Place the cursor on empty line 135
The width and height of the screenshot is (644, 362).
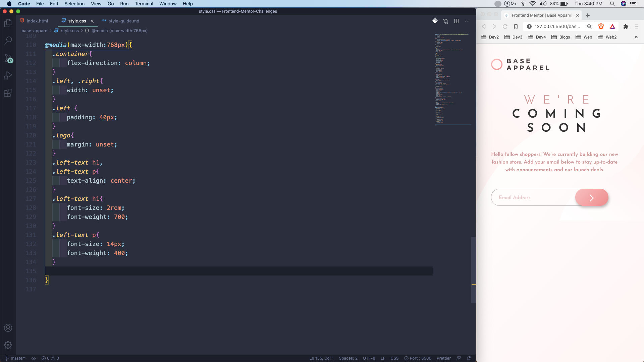click(x=238, y=271)
